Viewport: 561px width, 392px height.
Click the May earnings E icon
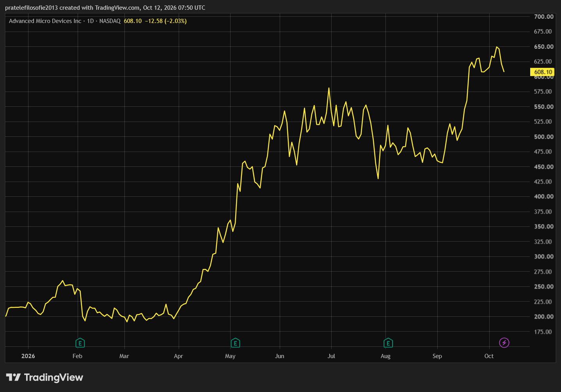(235, 343)
